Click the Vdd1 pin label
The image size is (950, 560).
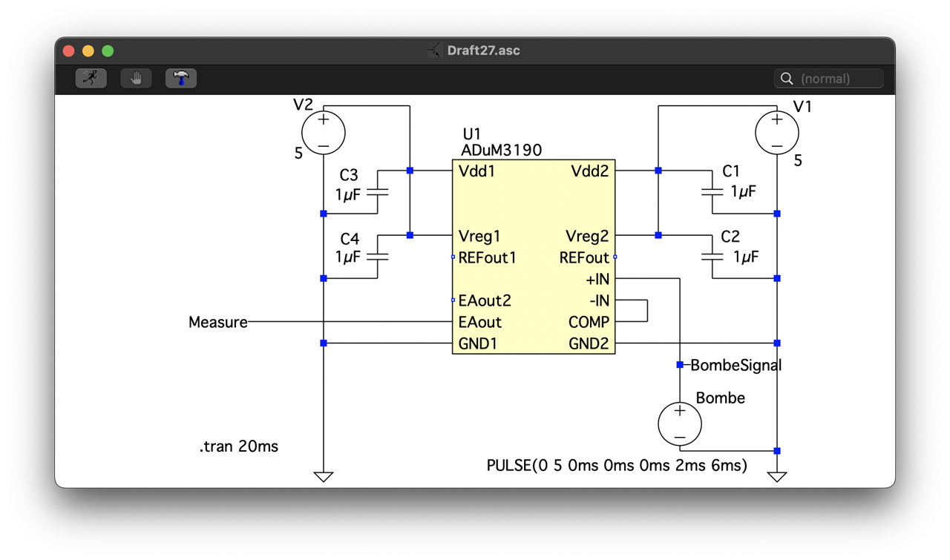(476, 171)
